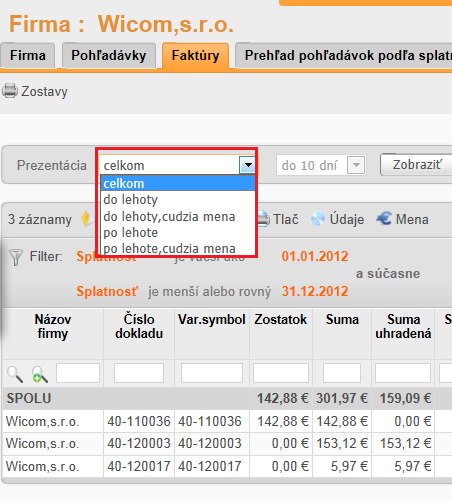This screenshot has width=452, height=501.
Task: Click Suma filter input field
Action: tap(342, 373)
